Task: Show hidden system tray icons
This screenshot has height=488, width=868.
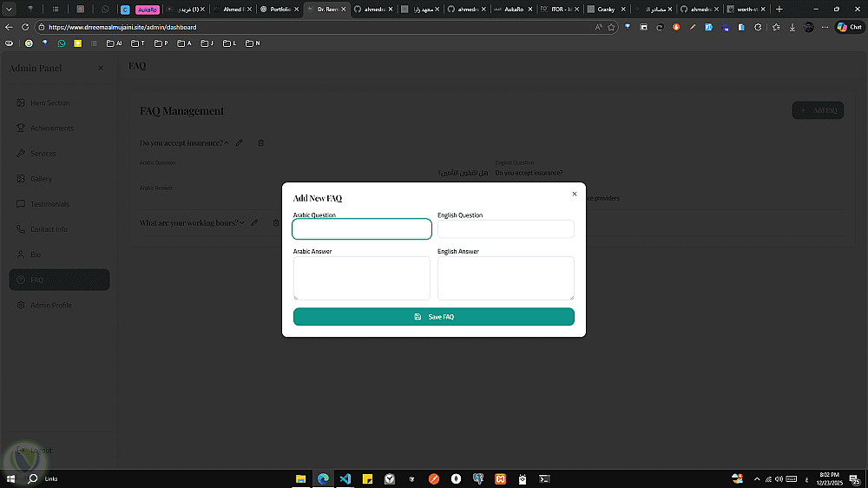Action: tap(757, 479)
